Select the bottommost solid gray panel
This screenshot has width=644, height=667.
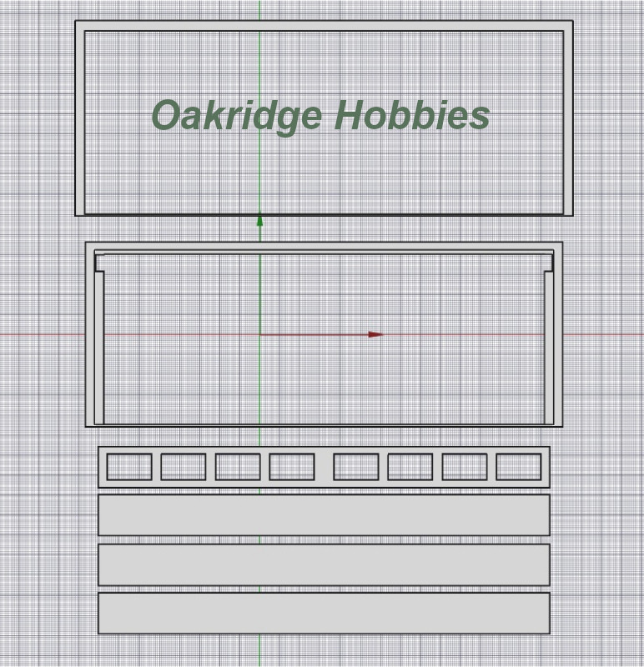(324, 613)
